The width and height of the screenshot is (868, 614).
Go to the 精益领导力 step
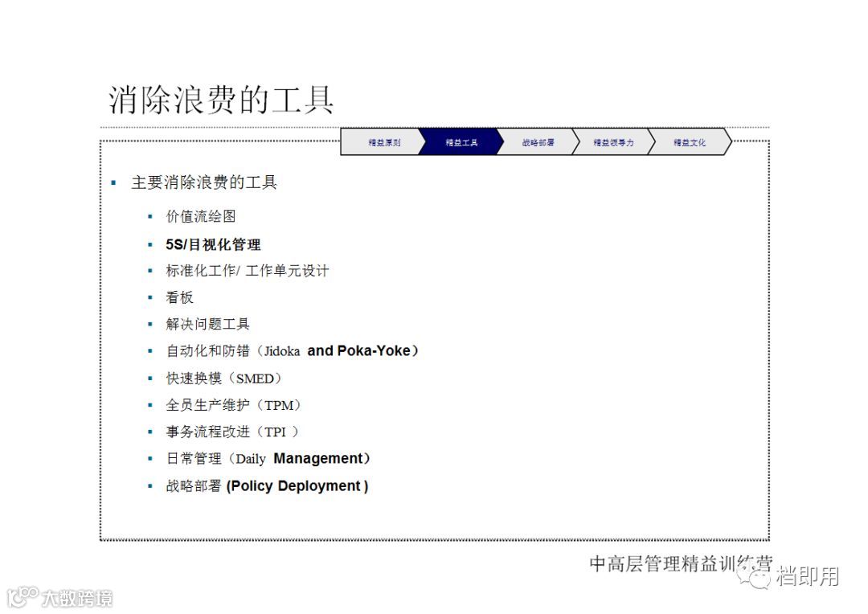click(613, 141)
